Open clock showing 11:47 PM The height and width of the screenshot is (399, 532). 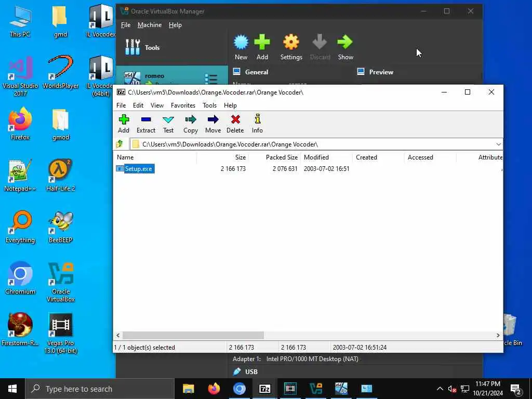pos(488,389)
